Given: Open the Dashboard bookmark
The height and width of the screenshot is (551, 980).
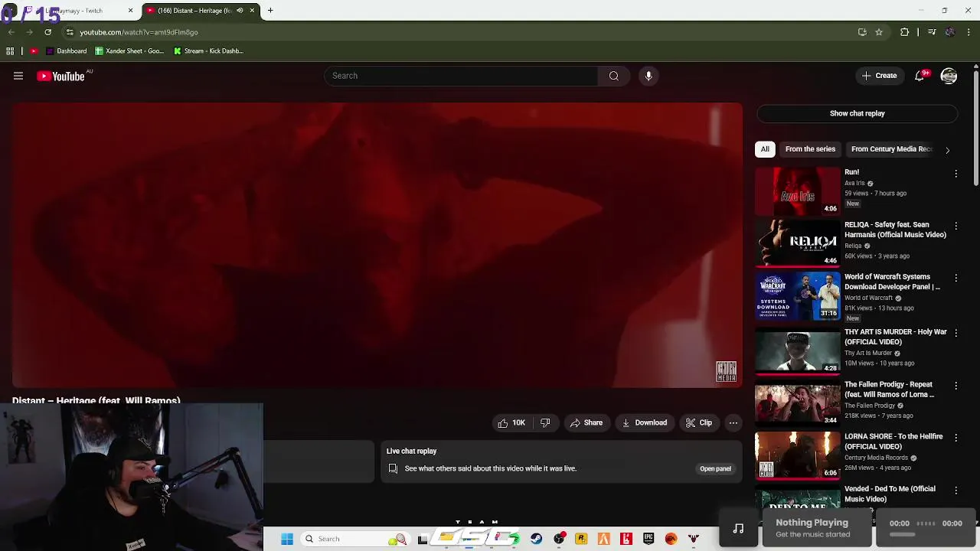Looking at the screenshot, I should [x=66, y=51].
